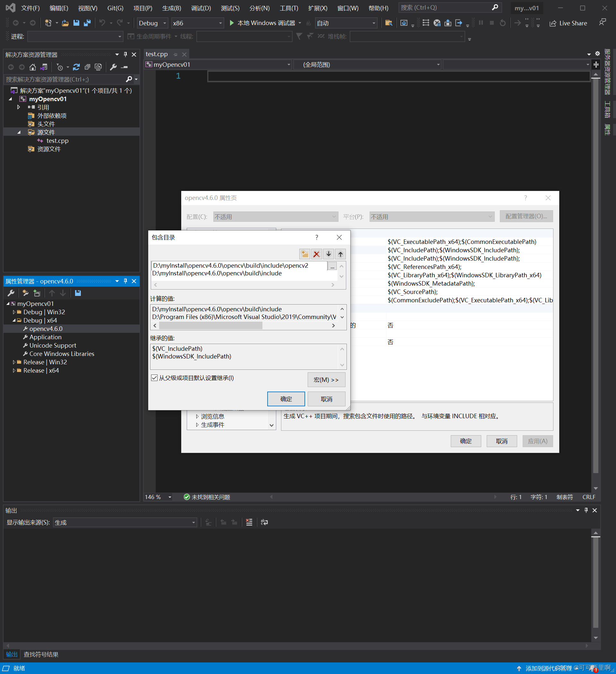Image resolution: width=616 pixels, height=674 pixels.
Task: Switch to the 查找符号结果 tab
Action: click(x=41, y=654)
